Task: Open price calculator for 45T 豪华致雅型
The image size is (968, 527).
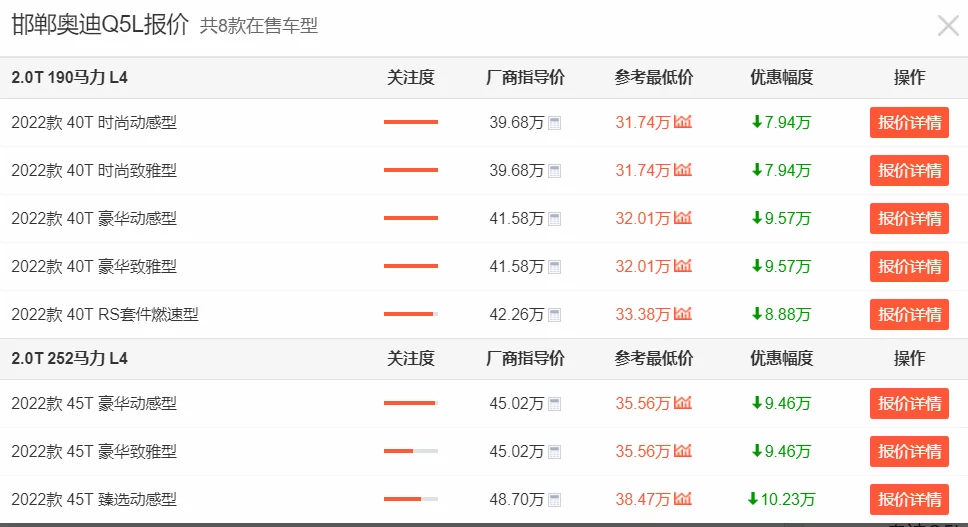Action: pos(554,452)
